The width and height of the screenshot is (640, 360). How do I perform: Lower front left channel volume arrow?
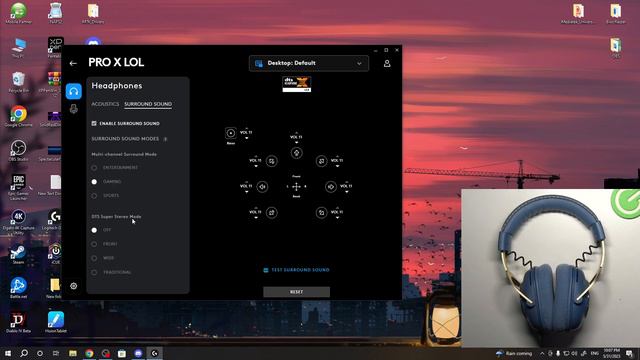tap(256, 166)
